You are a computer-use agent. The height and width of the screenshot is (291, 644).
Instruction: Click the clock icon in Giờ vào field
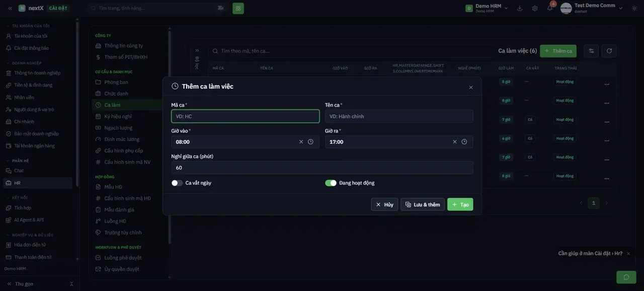(310, 142)
